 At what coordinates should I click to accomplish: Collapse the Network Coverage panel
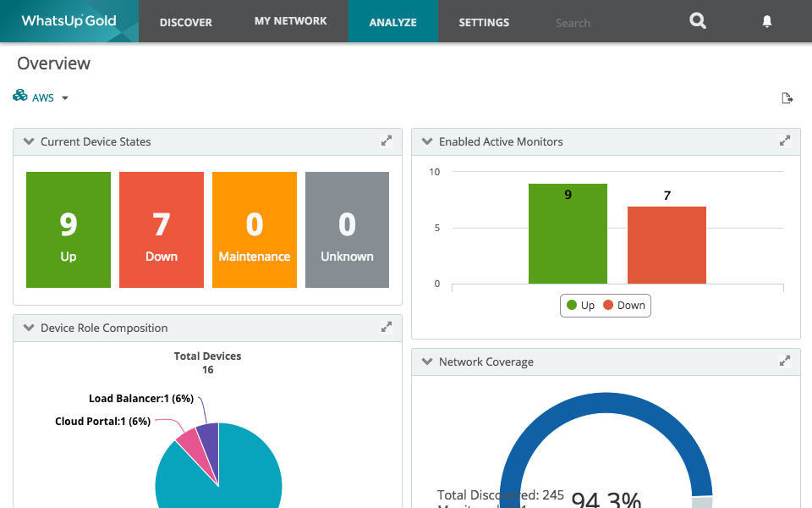[426, 362]
